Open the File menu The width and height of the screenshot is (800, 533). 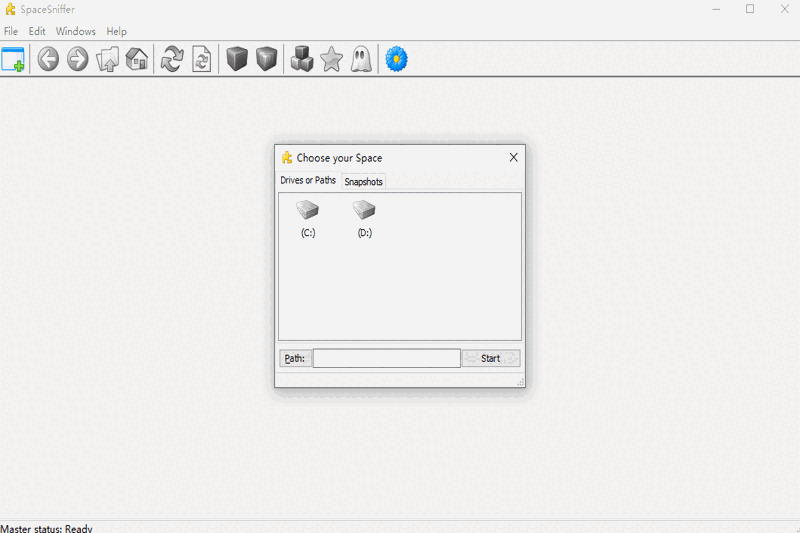tap(11, 32)
